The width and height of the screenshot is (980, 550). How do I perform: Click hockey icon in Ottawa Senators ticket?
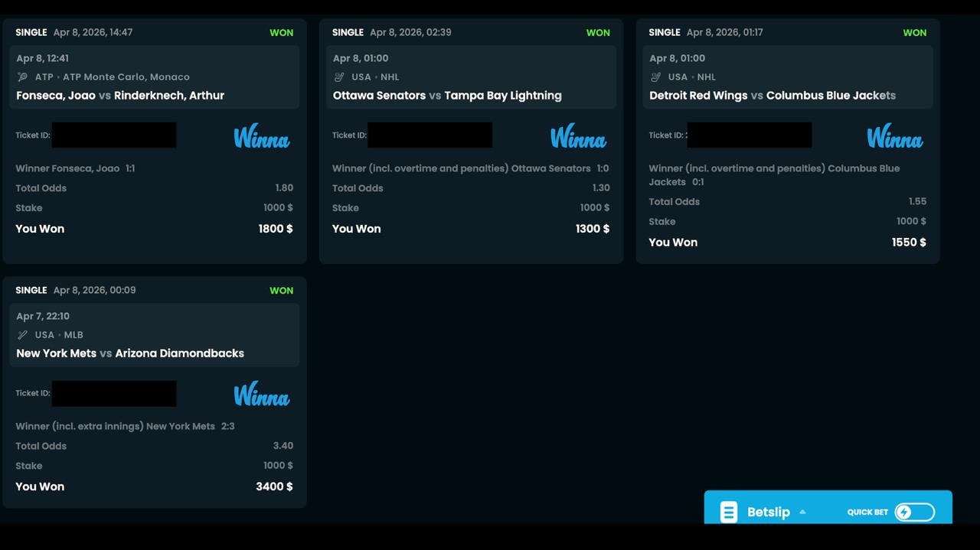tap(339, 77)
